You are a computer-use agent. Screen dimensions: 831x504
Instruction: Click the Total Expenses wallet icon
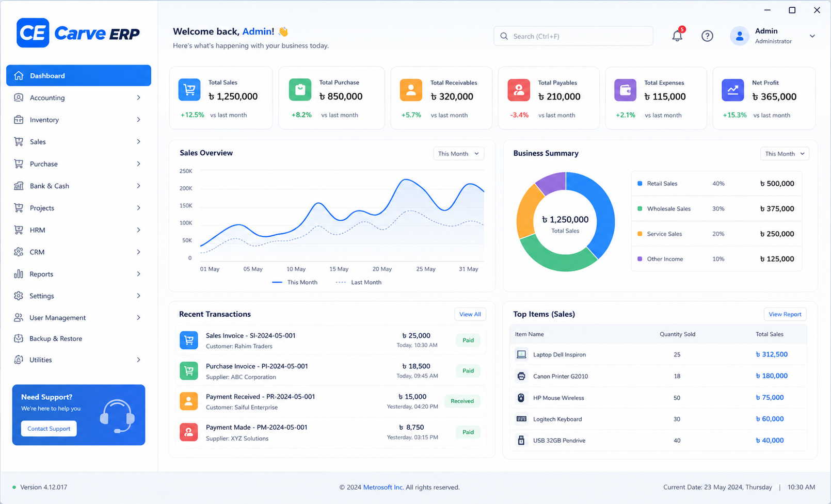(625, 90)
